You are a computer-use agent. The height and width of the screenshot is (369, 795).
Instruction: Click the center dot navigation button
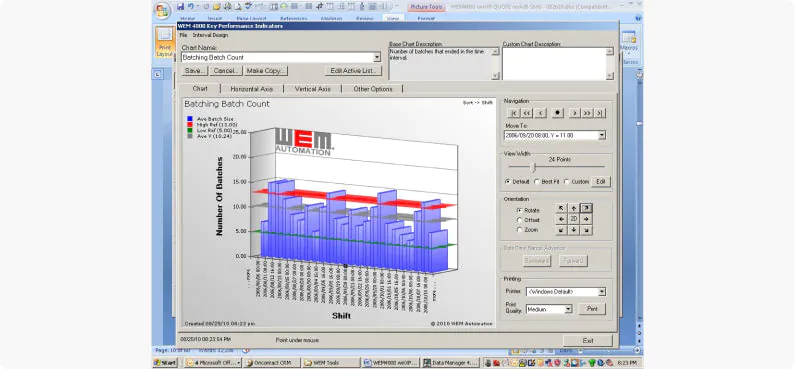[x=558, y=113]
